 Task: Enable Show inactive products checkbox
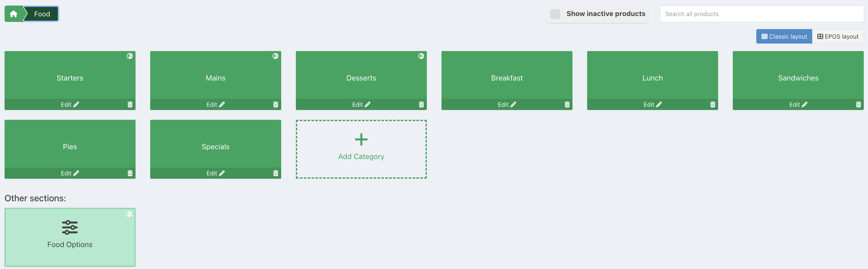tap(555, 14)
